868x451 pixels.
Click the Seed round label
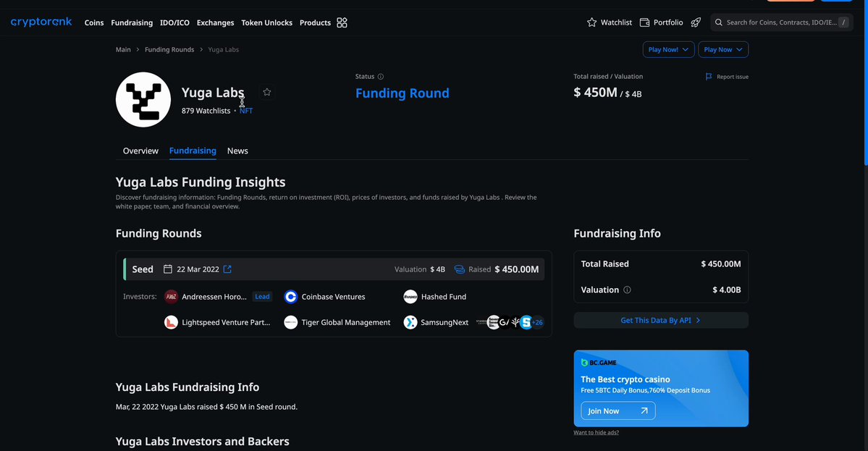pyautogui.click(x=143, y=269)
